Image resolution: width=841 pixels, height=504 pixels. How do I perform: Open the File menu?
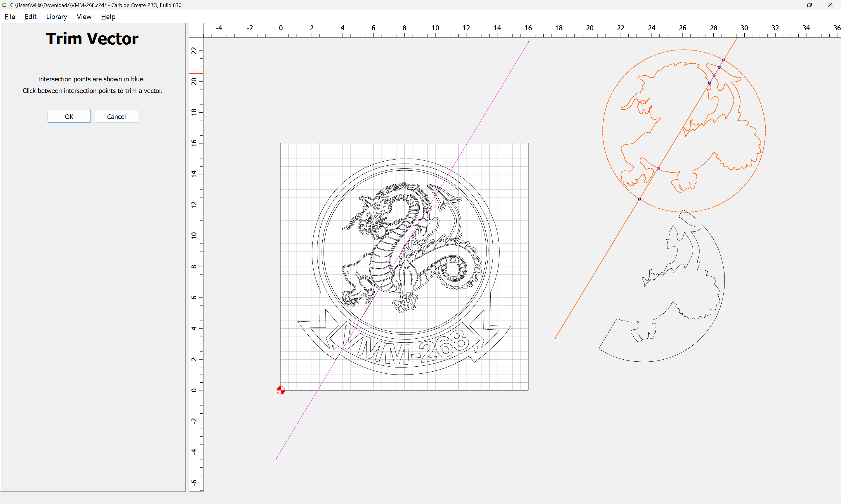point(10,17)
